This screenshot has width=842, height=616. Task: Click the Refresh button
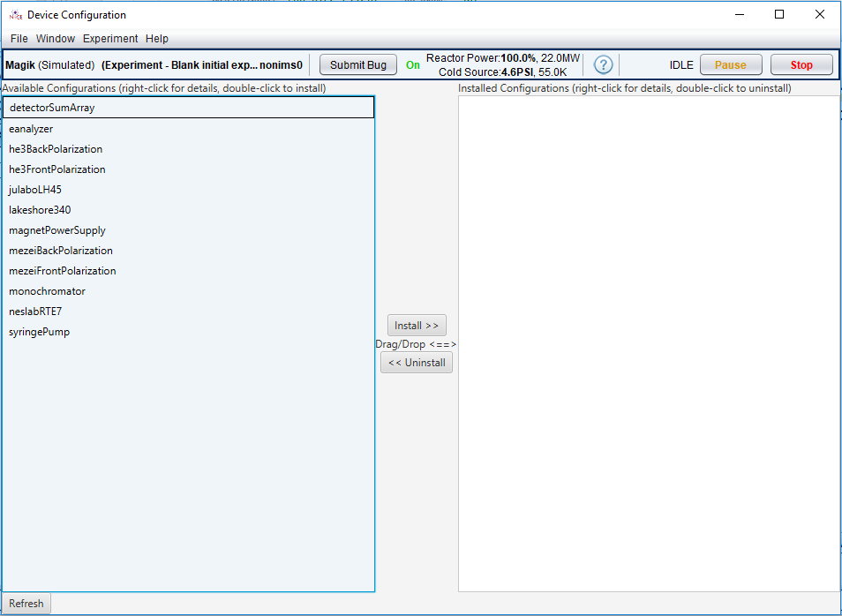25,604
